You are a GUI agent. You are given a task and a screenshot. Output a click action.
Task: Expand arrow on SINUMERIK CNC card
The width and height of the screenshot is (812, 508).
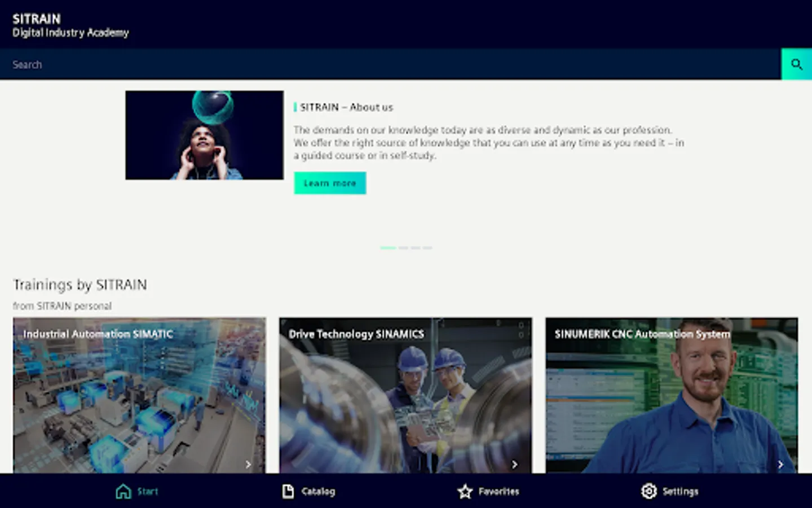click(x=780, y=465)
